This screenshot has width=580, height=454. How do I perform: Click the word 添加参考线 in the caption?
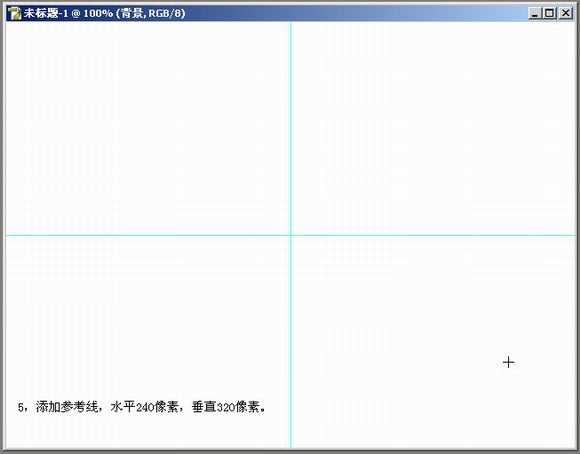pyautogui.click(x=67, y=407)
